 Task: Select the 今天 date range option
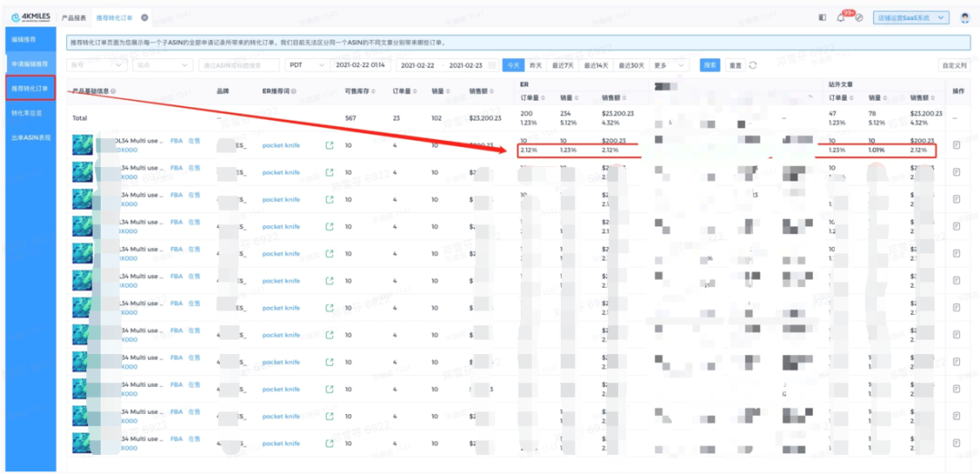tap(514, 65)
